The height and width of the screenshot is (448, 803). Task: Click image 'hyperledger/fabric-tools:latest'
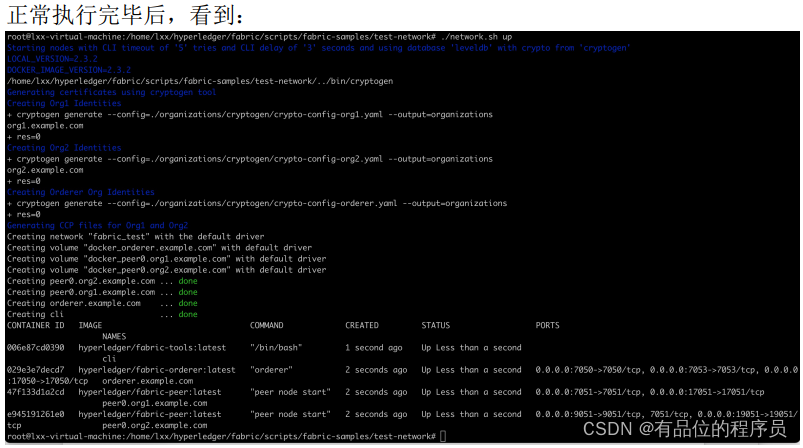(x=152, y=348)
